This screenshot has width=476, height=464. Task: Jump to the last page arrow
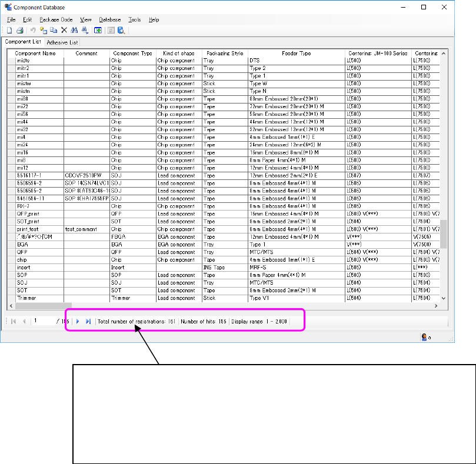(88, 321)
